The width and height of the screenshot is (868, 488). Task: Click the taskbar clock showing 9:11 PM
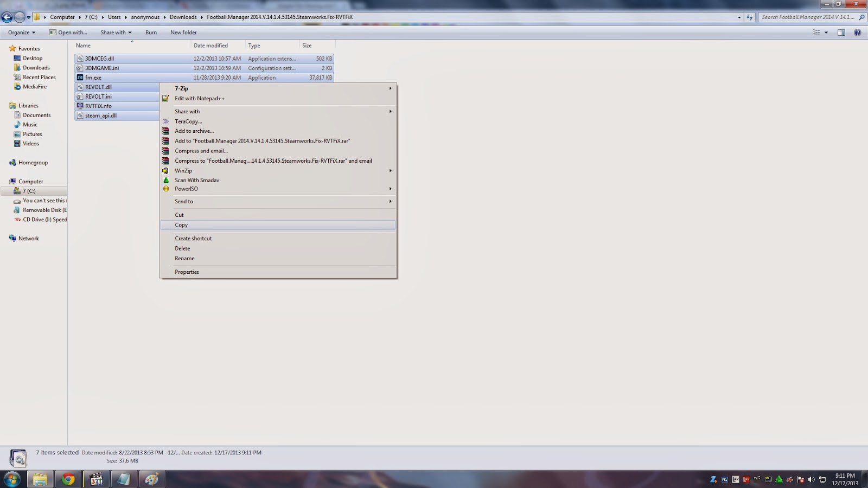coord(845,479)
